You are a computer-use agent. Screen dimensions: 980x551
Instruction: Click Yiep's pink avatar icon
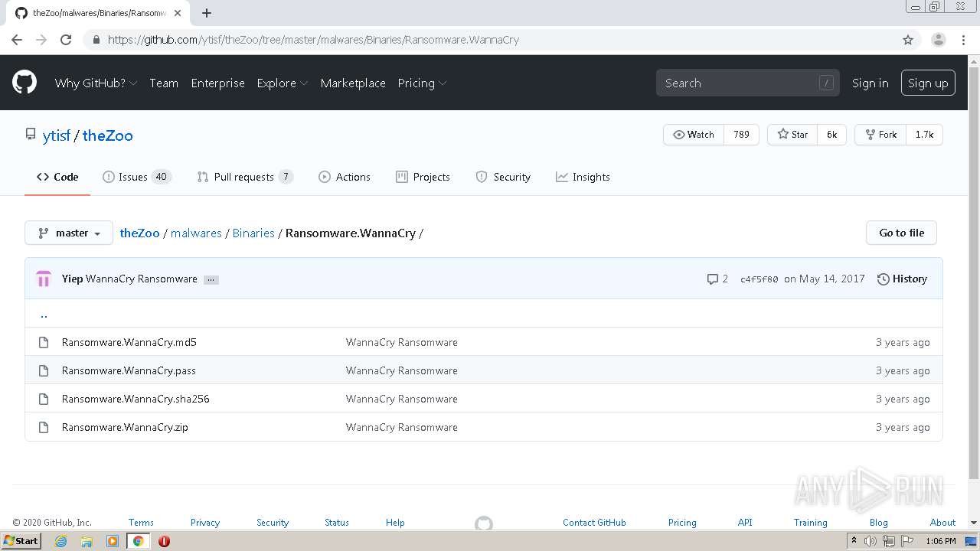44,279
